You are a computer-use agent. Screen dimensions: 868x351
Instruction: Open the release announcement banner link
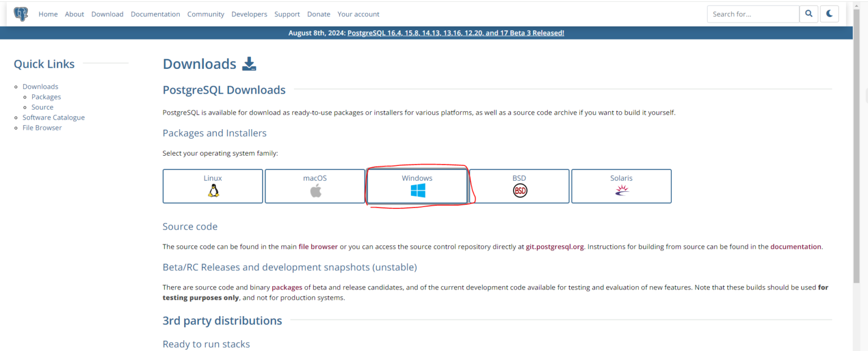(455, 33)
